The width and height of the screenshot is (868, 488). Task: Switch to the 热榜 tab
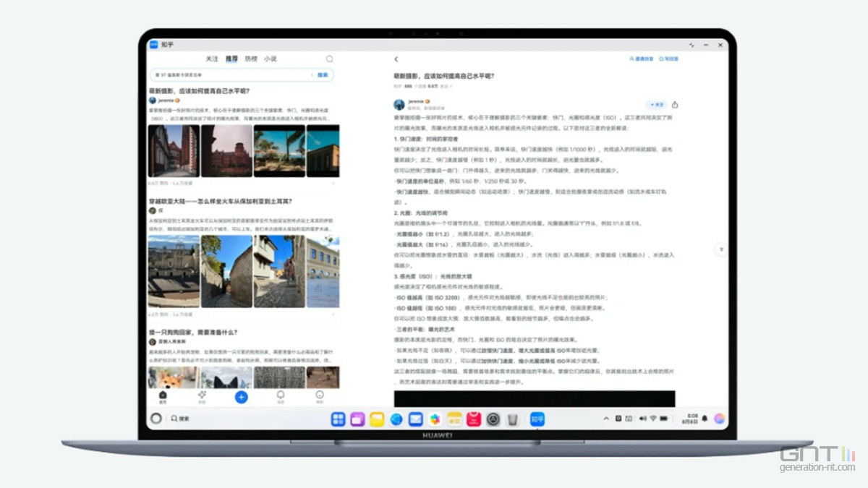click(251, 59)
